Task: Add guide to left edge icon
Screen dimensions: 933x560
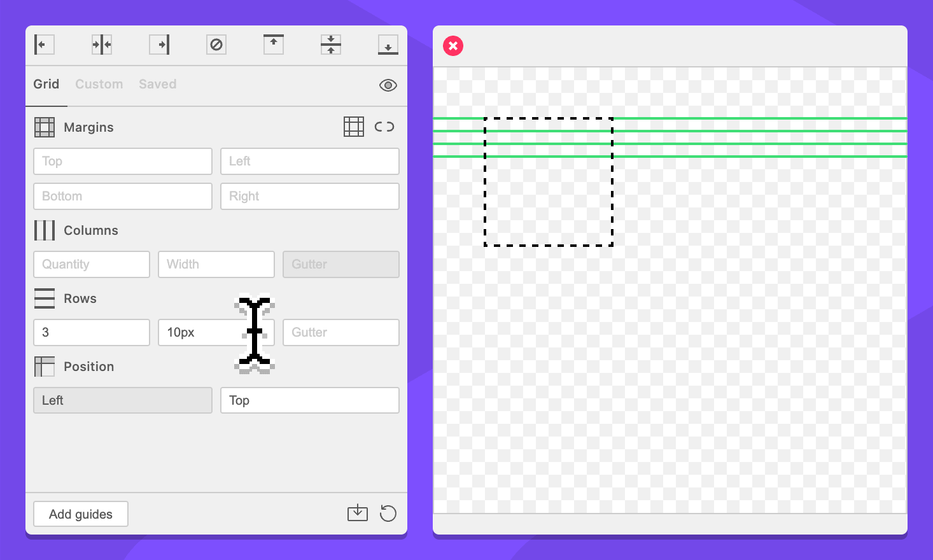Action: click(44, 45)
